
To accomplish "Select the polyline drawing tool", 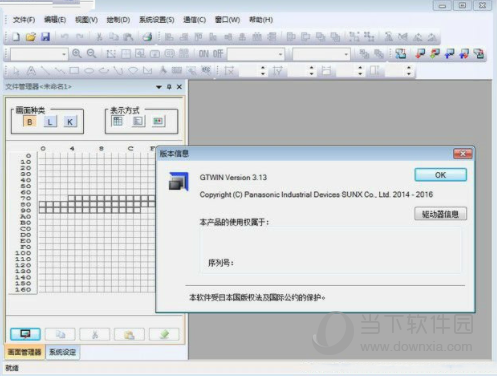I will pyautogui.click(x=60, y=71).
